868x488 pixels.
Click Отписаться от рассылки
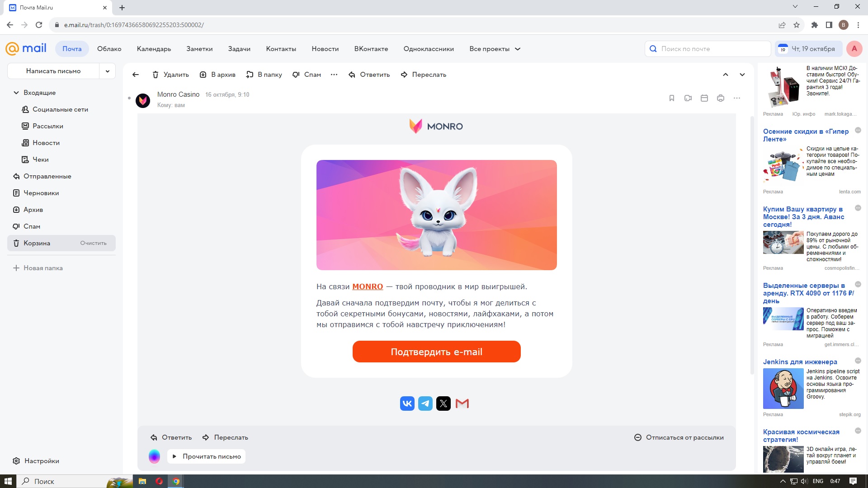point(679,437)
